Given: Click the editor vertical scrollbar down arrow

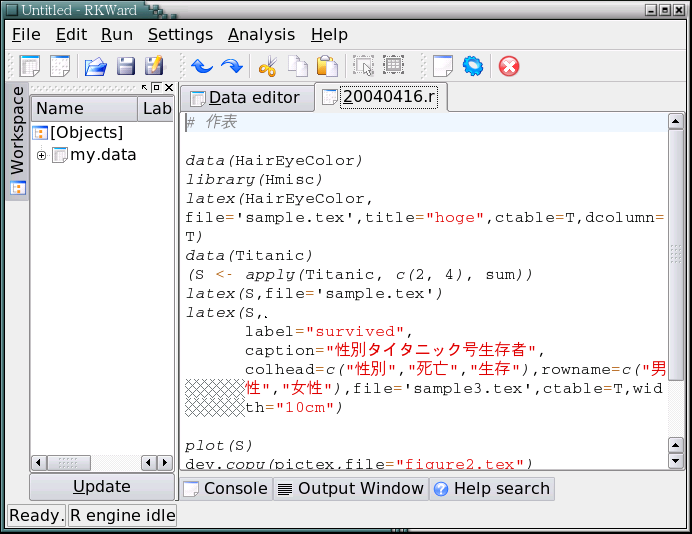Looking at the screenshot, I should click(676, 461).
